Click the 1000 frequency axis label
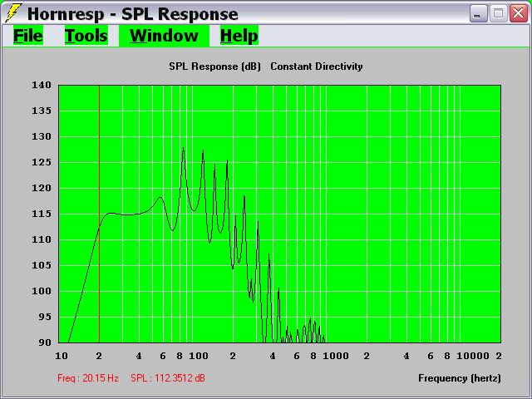 [336, 356]
